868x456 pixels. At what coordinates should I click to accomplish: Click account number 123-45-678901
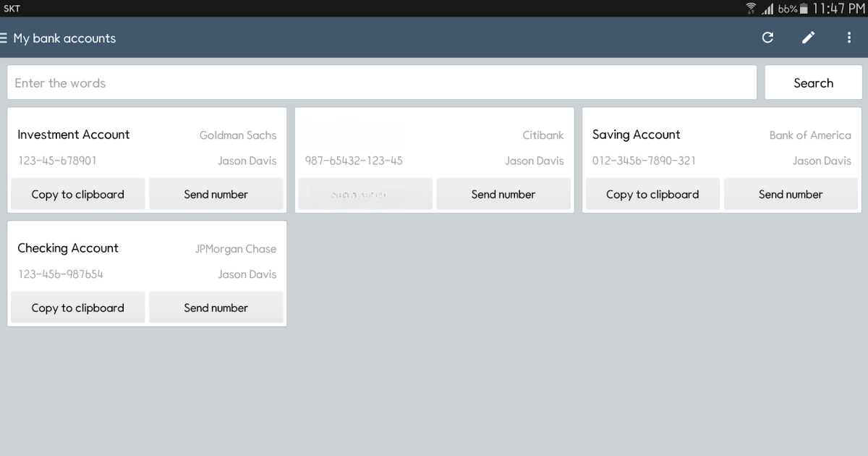pos(57,161)
